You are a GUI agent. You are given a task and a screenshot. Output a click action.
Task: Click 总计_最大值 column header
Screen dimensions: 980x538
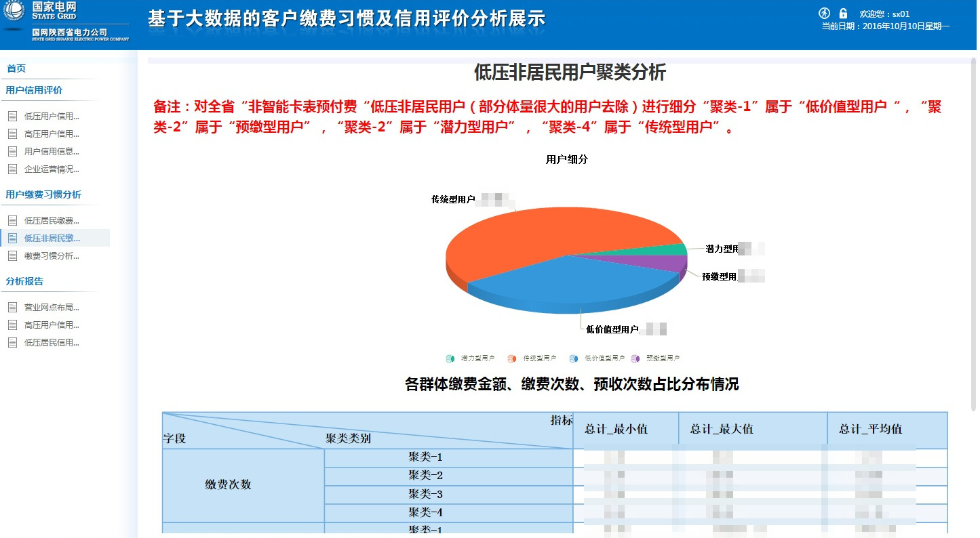753,430
